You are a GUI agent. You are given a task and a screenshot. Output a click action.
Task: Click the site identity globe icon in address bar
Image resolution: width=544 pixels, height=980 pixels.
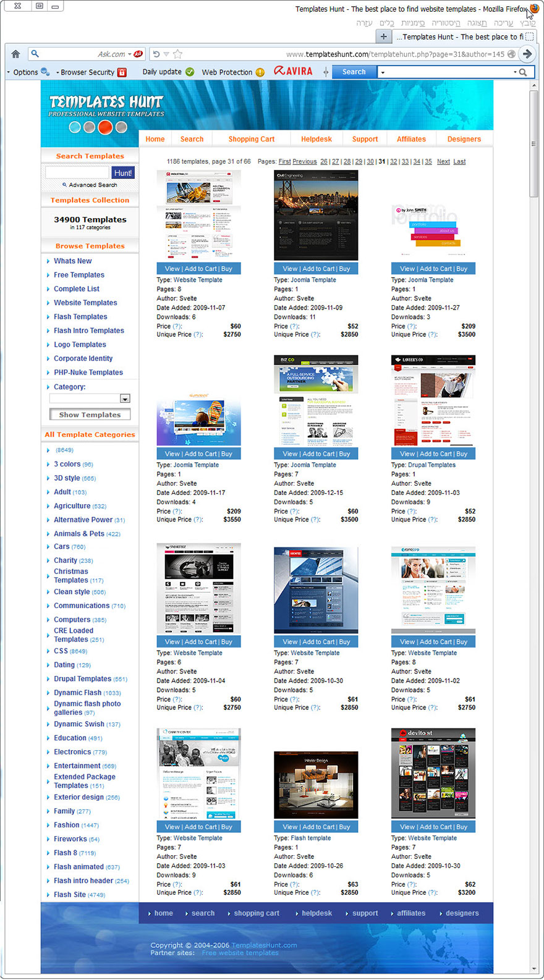click(511, 54)
